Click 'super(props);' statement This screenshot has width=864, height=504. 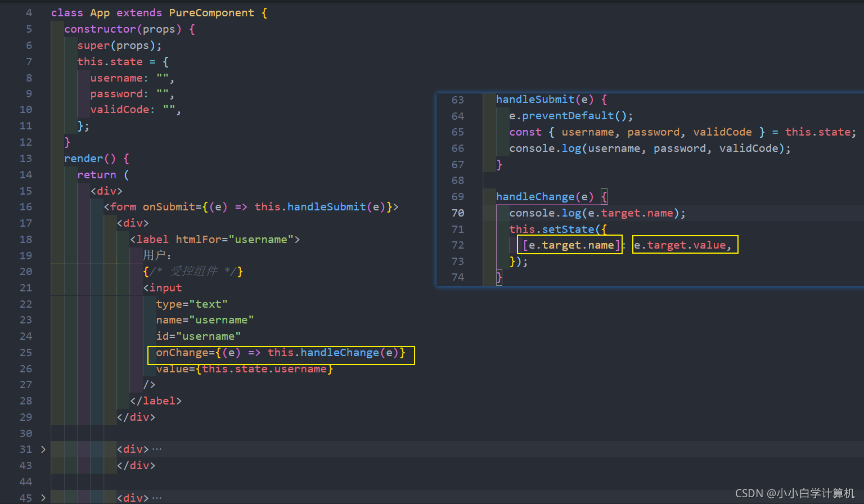(119, 46)
